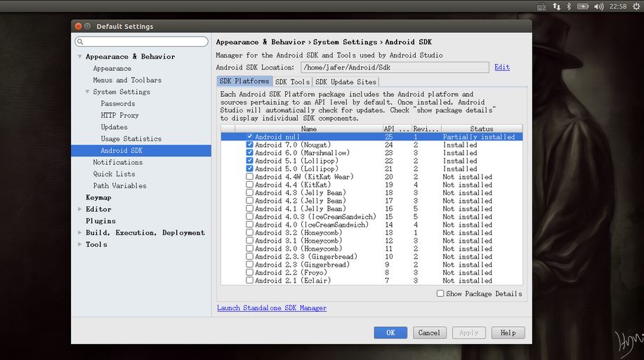
Task: Select Passwords settings item
Action: (118, 103)
